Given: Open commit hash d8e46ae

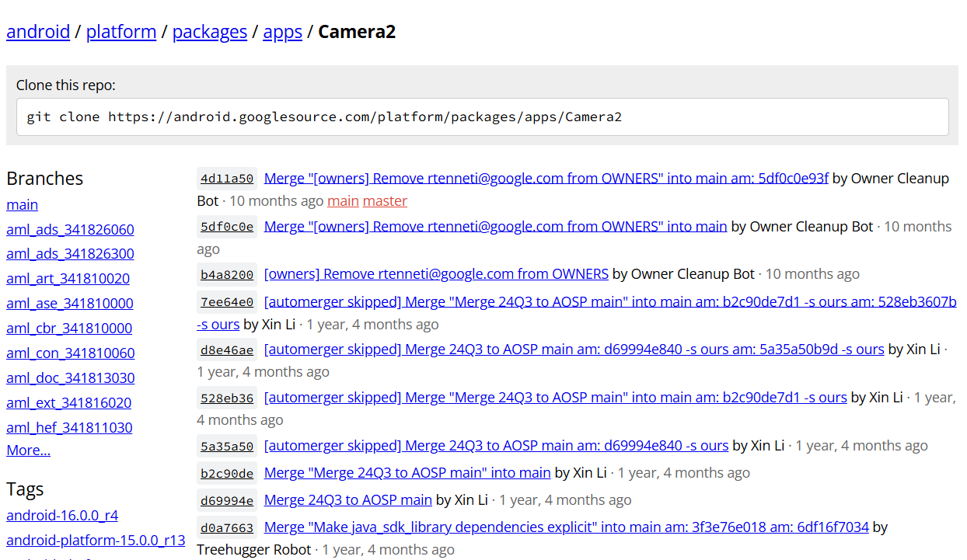Looking at the screenshot, I should pos(227,350).
